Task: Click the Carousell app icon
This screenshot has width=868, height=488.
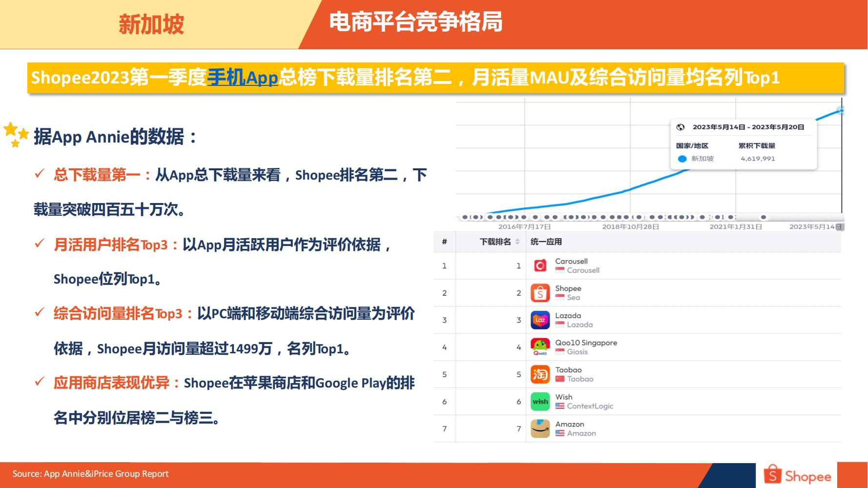Action: click(540, 266)
